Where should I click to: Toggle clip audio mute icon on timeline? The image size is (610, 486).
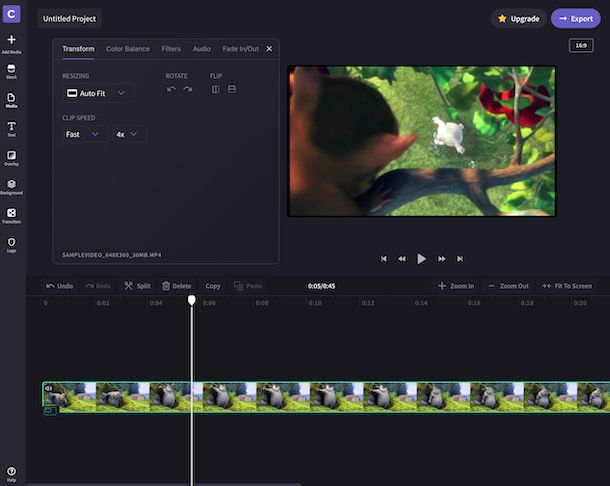pos(49,388)
